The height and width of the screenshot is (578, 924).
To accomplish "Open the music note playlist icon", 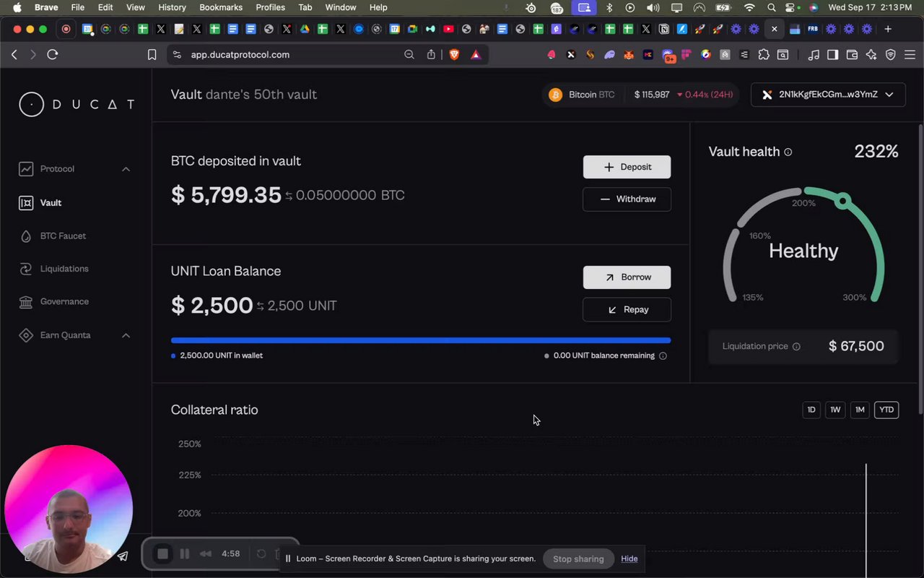I will coord(814,54).
